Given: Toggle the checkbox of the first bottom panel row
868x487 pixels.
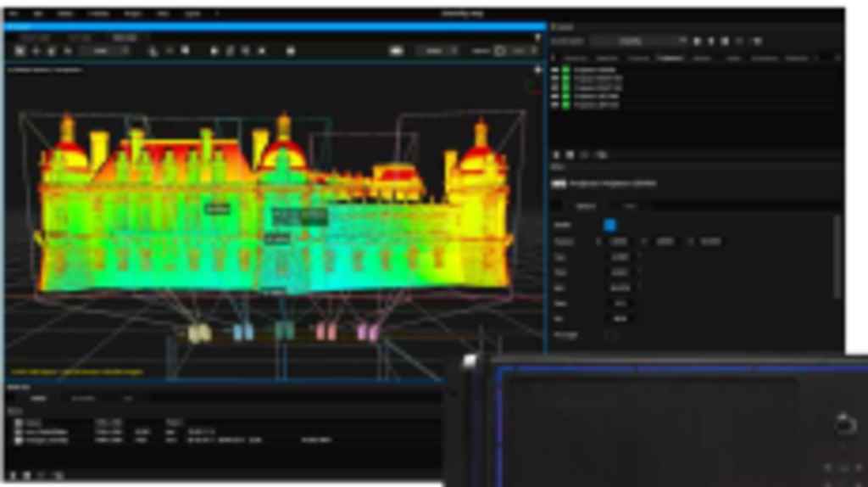Looking at the screenshot, I should coord(19,423).
